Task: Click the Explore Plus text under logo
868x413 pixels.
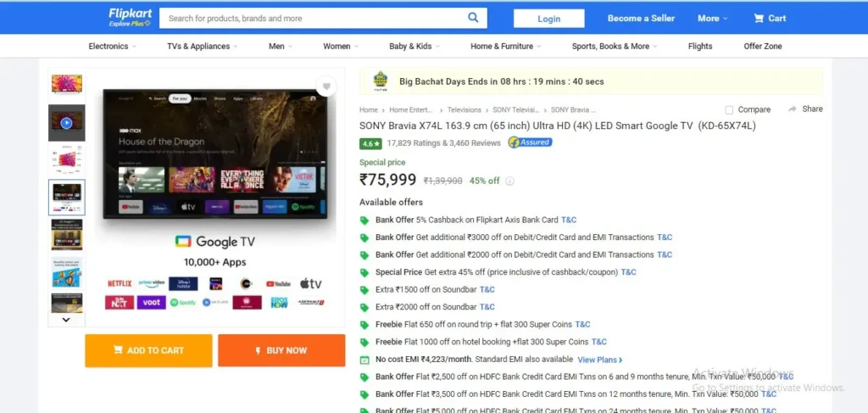Action: click(x=130, y=25)
